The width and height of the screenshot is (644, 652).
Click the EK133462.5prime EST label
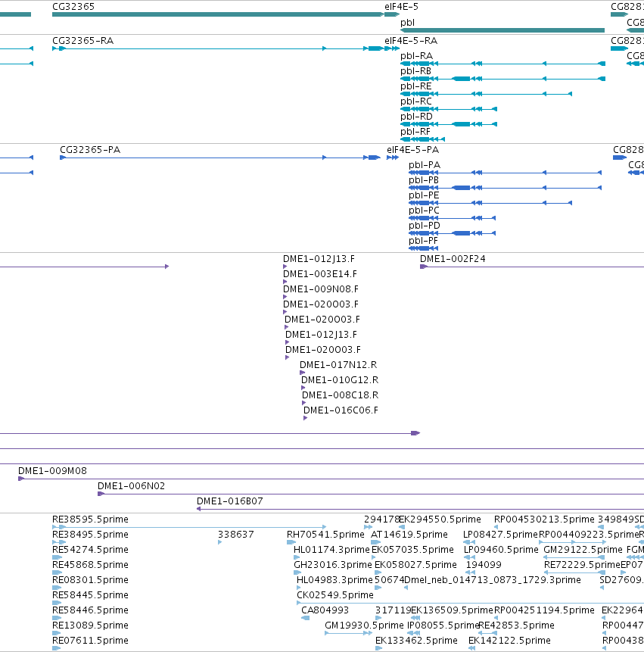[x=416, y=641]
